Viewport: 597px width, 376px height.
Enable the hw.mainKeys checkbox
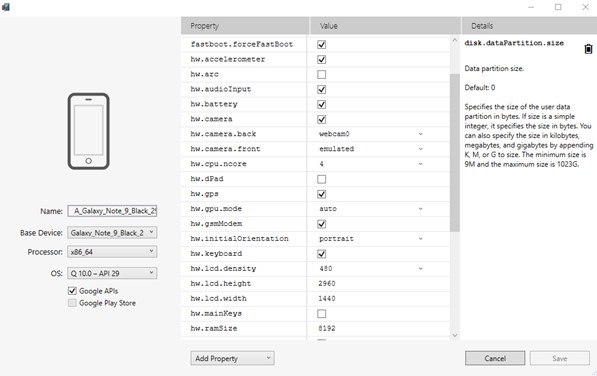tap(321, 314)
